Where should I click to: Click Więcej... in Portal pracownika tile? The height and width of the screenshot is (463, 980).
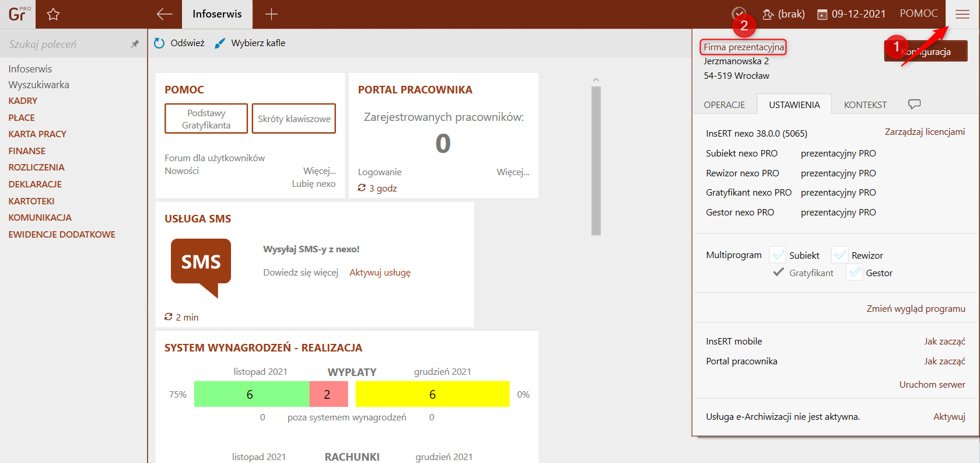(x=513, y=172)
